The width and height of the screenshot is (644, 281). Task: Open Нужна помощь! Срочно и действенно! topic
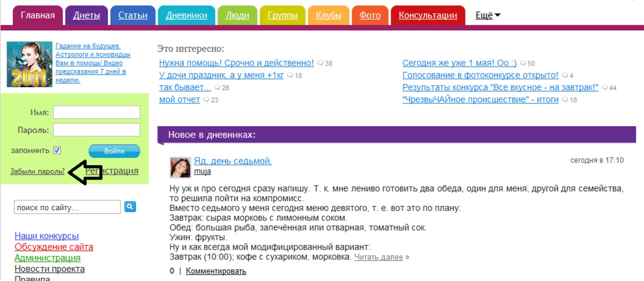(x=236, y=63)
